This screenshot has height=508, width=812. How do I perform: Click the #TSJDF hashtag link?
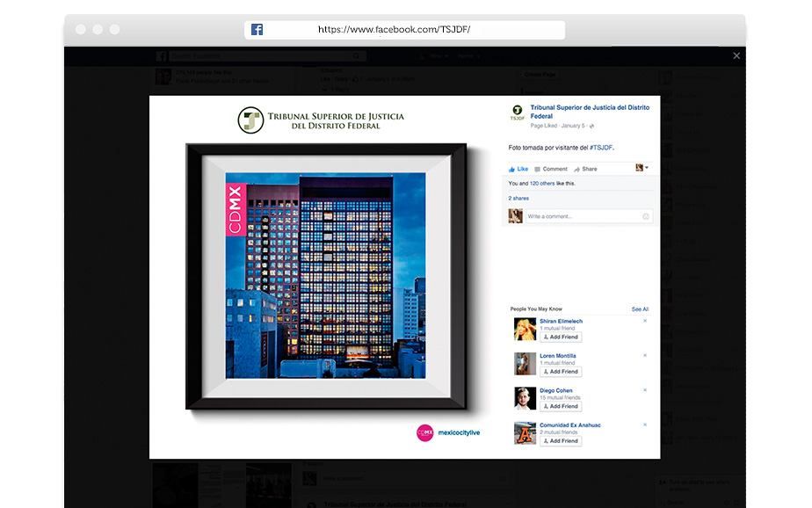(x=601, y=148)
